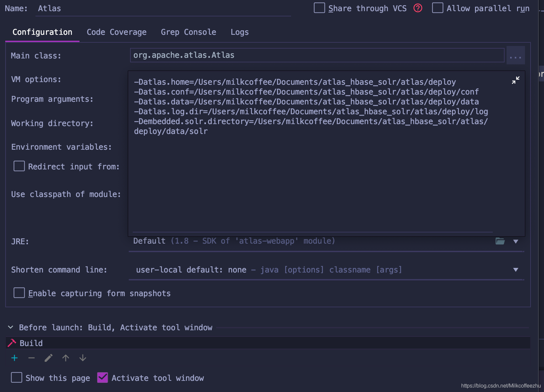Collapse the expanded VM options editor

tap(515, 80)
